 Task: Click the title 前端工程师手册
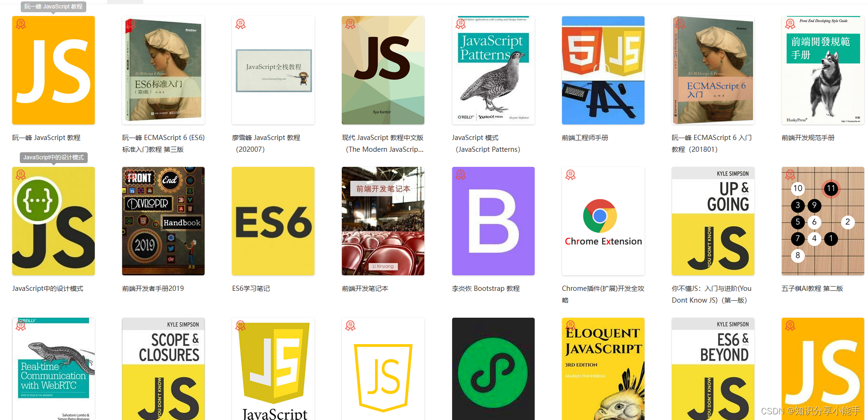point(585,138)
